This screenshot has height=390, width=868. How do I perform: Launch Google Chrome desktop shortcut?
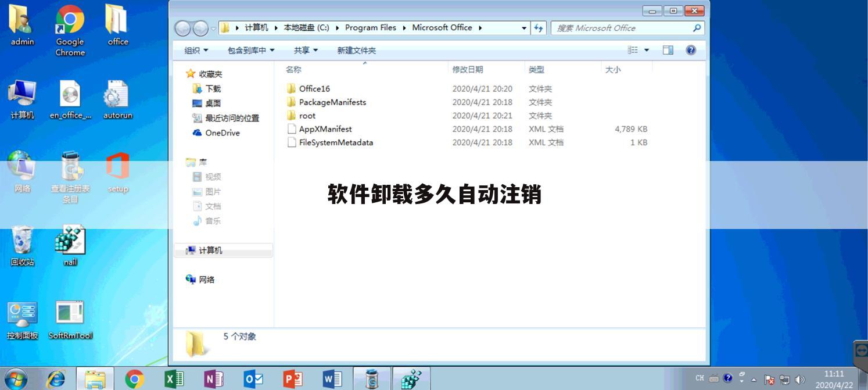pyautogui.click(x=70, y=30)
